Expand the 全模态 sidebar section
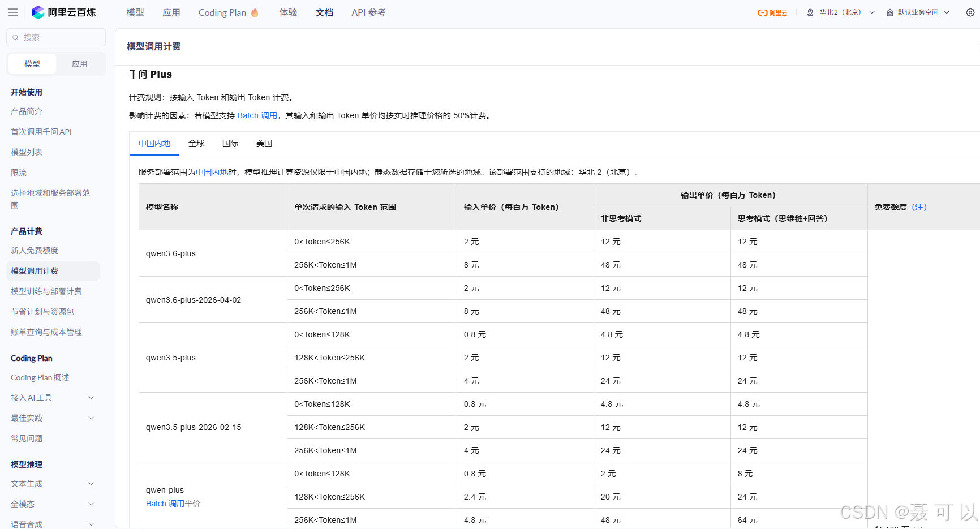Viewport: 980px width, 529px height. tap(91, 504)
